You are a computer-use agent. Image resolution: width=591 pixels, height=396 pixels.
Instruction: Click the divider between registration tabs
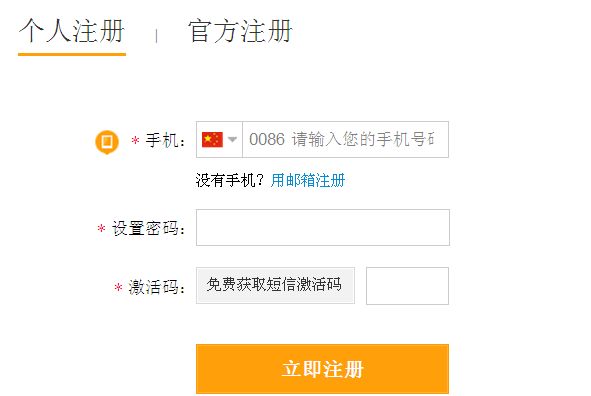(x=156, y=36)
